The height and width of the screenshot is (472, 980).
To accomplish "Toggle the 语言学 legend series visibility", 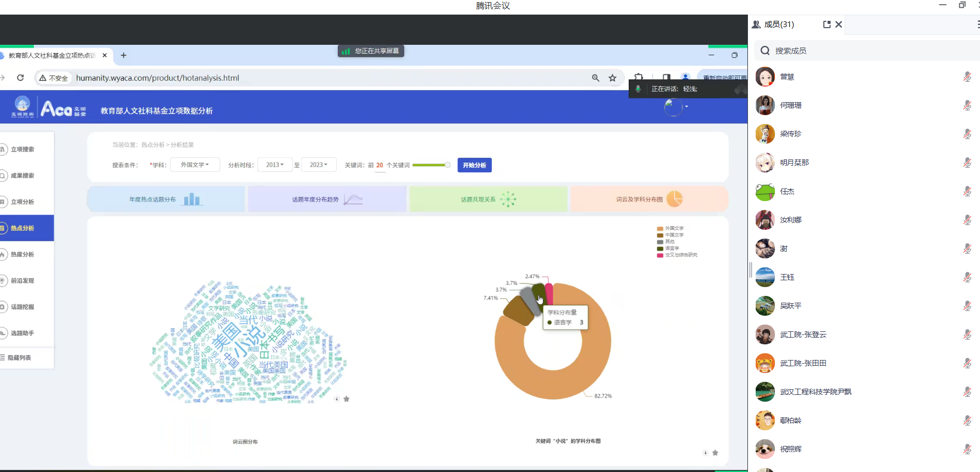I will coord(668,249).
